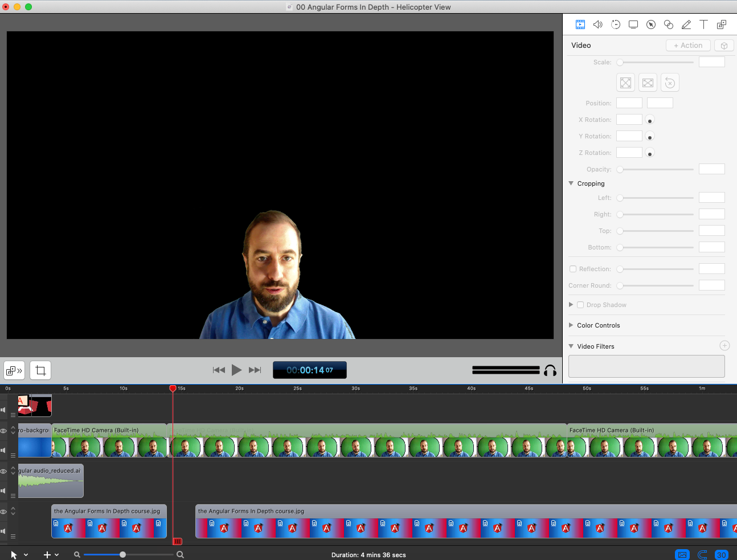The width and height of the screenshot is (737, 560).
Task: Click the zoom in magnifier in timeline
Action: click(x=180, y=554)
